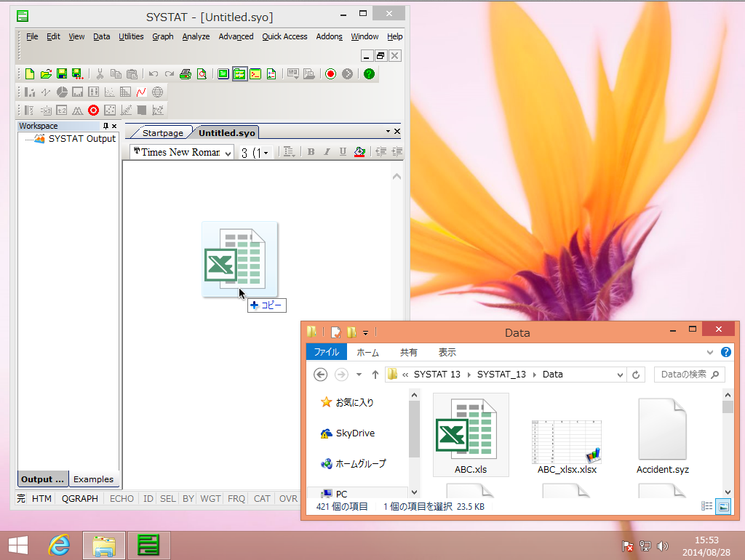Image resolution: width=745 pixels, height=560 pixels.
Task: Click the red line chart icon
Action: coord(141,92)
